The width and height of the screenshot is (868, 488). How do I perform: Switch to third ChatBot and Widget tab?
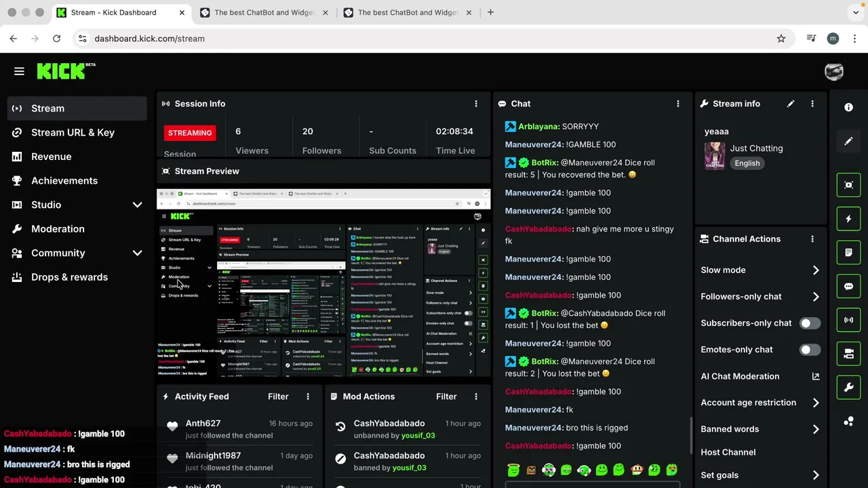408,12
